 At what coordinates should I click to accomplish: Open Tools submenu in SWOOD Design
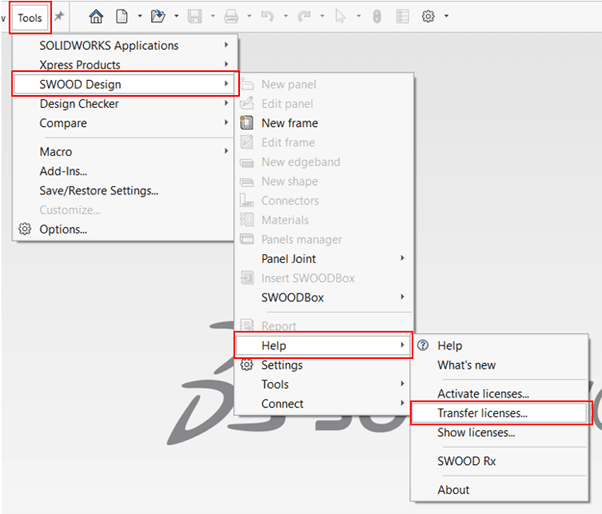[324, 384]
